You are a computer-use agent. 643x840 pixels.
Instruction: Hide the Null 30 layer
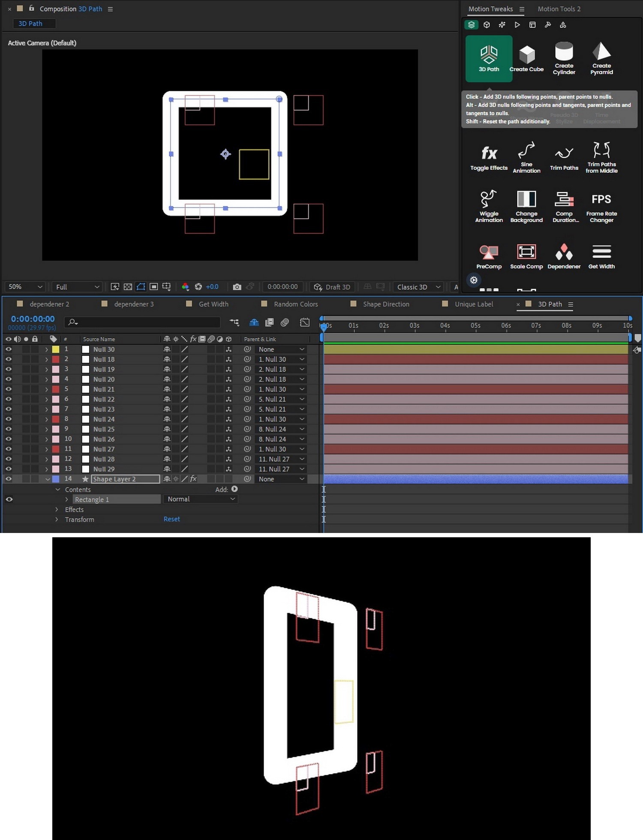[8, 349]
